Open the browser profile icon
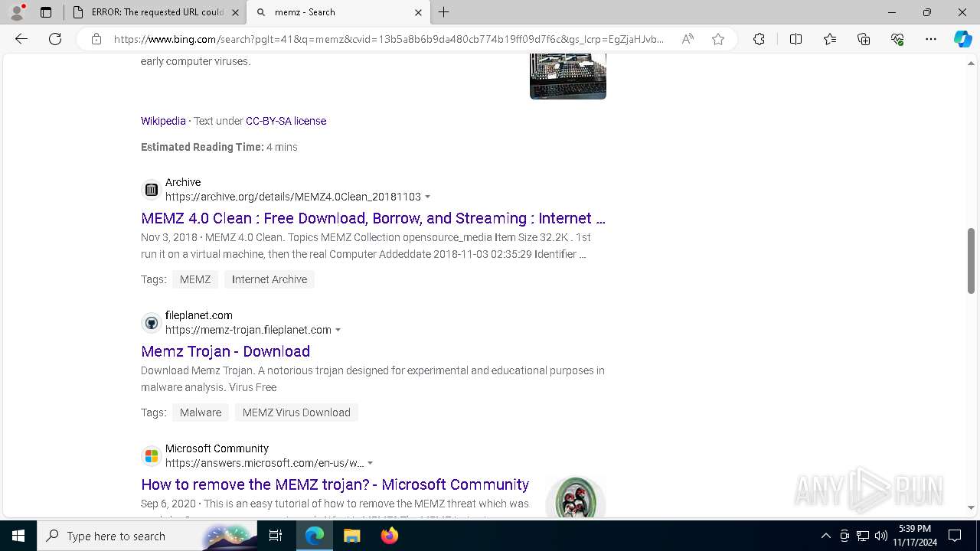 point(17,12)
